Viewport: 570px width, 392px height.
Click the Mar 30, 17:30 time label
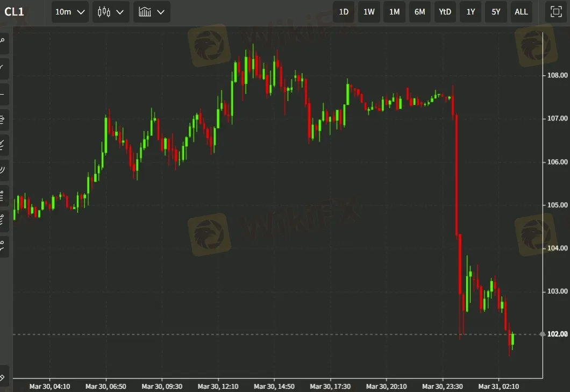pos(330,386)
